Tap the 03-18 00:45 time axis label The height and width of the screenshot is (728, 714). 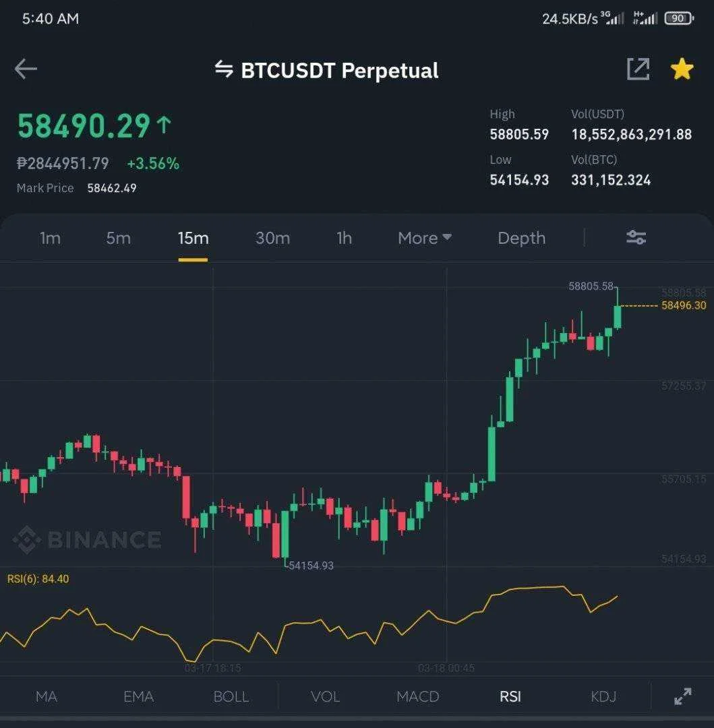(446, 668)
